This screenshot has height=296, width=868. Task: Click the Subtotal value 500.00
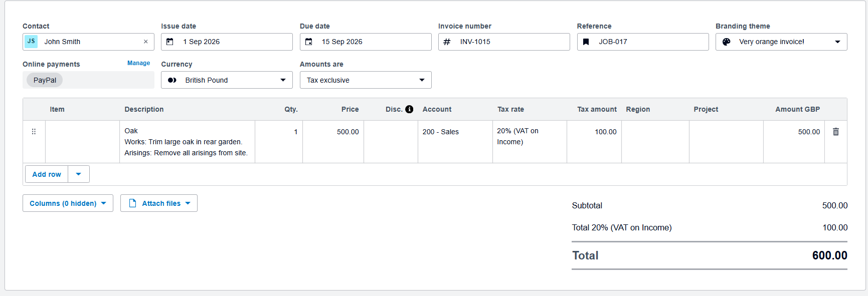coord(835,205)
